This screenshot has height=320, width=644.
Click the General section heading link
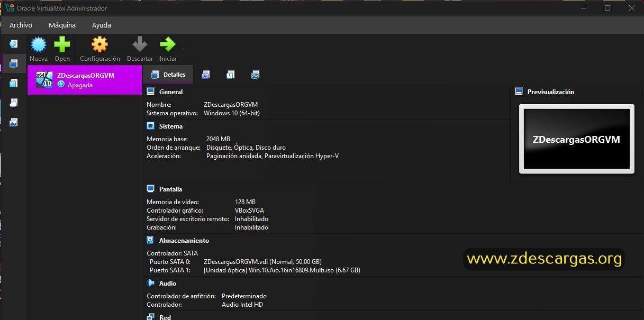(171, 92)
